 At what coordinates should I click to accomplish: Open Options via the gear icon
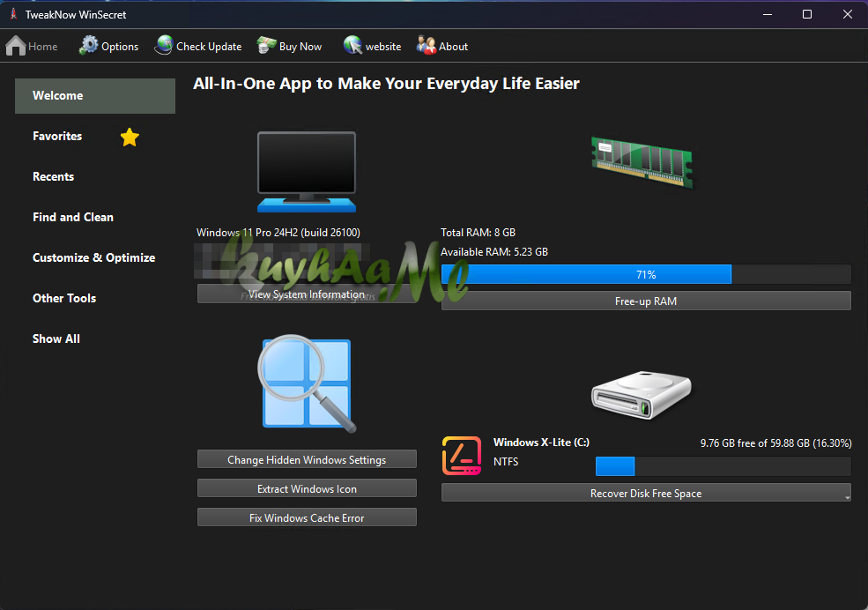pos(89,46)
